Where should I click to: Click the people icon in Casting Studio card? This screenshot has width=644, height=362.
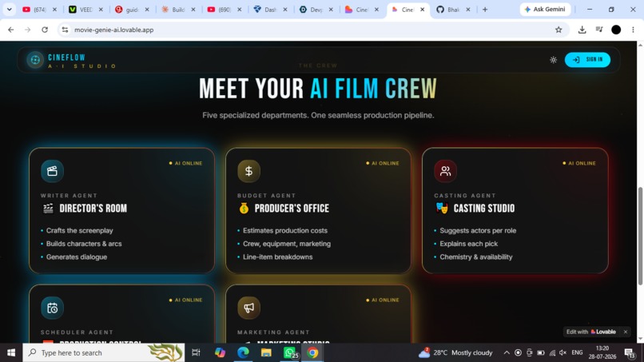[445, 171]
